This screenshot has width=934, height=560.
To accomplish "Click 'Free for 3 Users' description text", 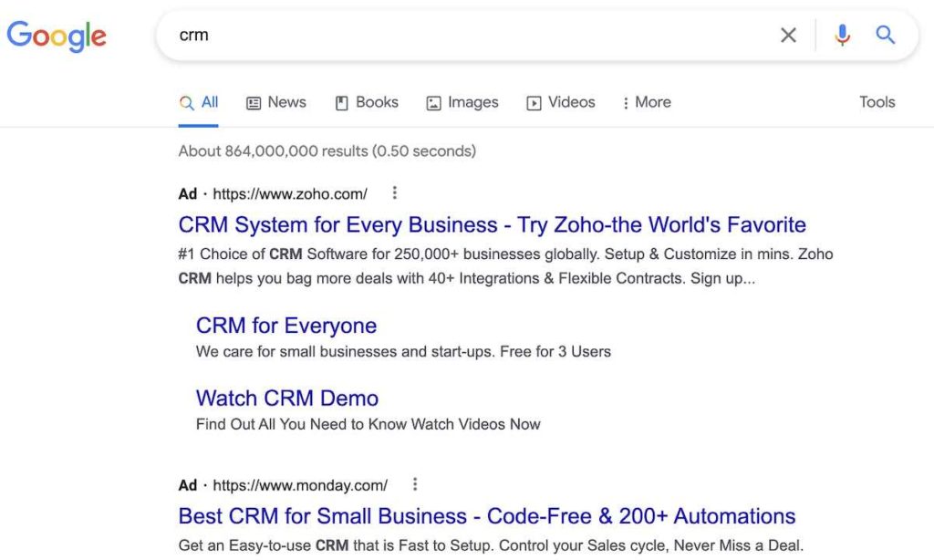I will pyautogui.click(x=555, y=351).
